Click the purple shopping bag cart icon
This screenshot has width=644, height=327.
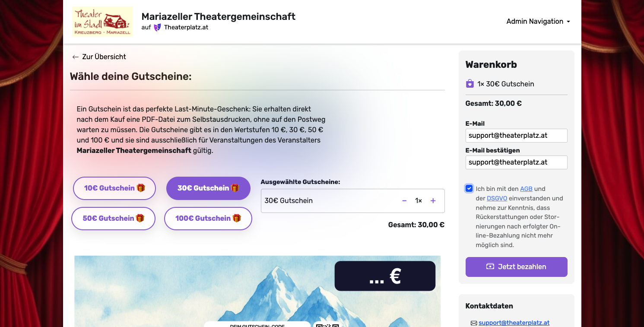[470, 84]
